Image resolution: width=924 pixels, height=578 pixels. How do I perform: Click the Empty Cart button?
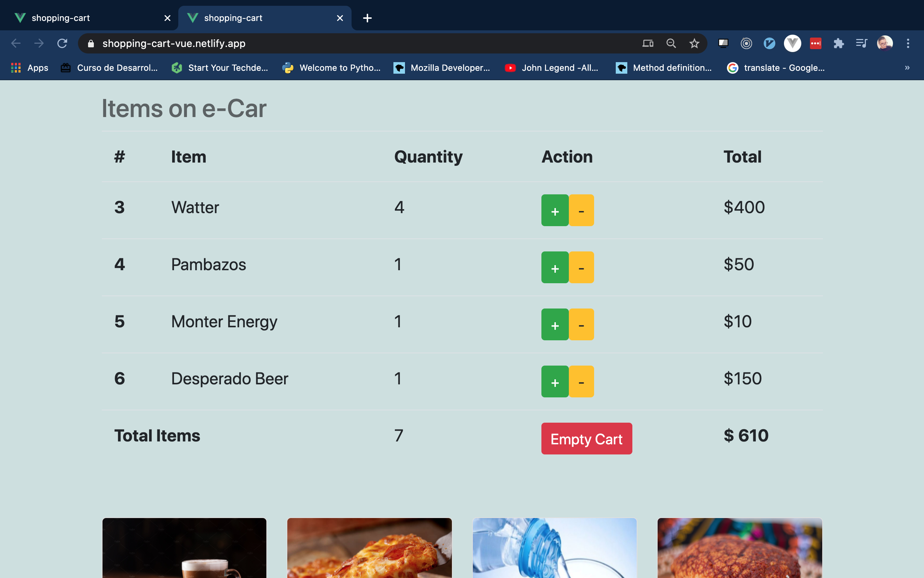587,439
